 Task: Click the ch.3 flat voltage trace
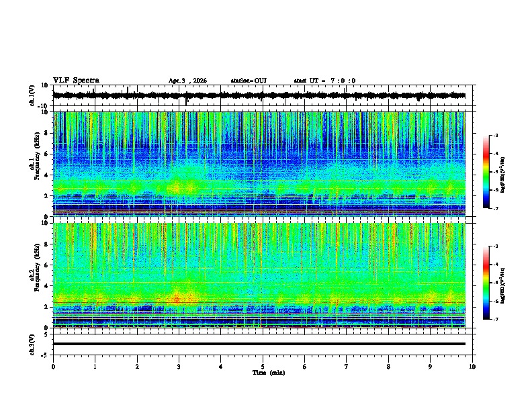pyautogui.click(x=259, y=344)
